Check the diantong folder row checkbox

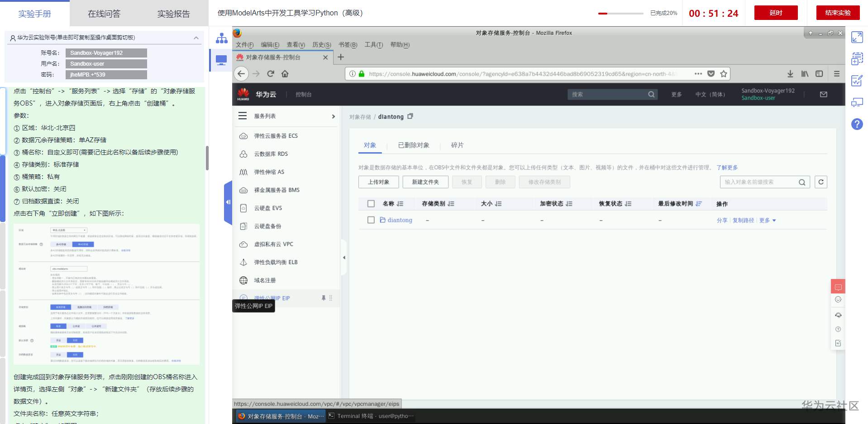(371, 220)
